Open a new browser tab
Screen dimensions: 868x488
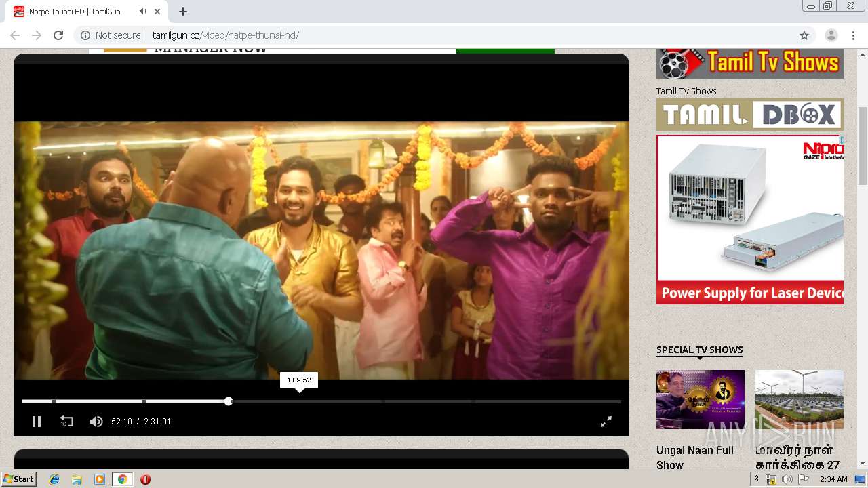click(x=183, y=12)
